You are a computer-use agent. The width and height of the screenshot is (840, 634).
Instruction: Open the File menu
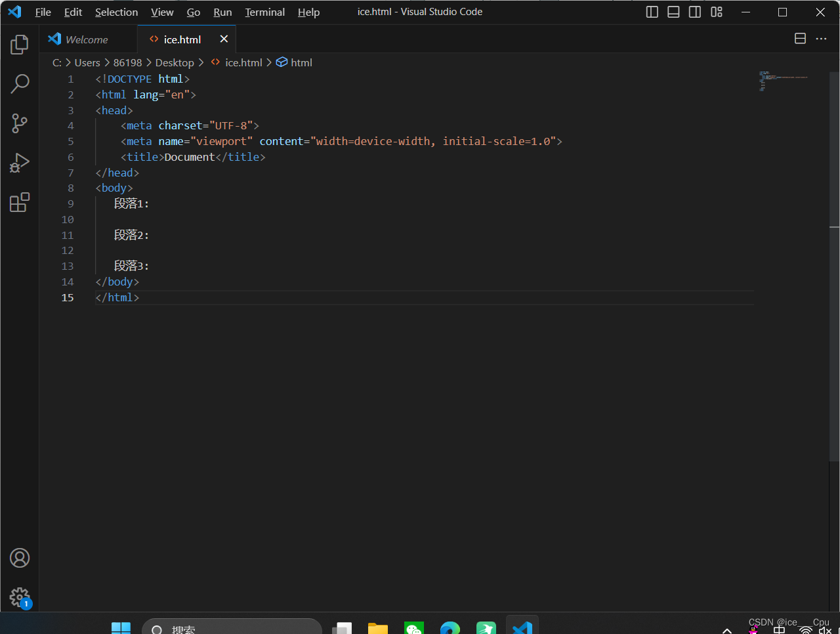click(43, 12)
